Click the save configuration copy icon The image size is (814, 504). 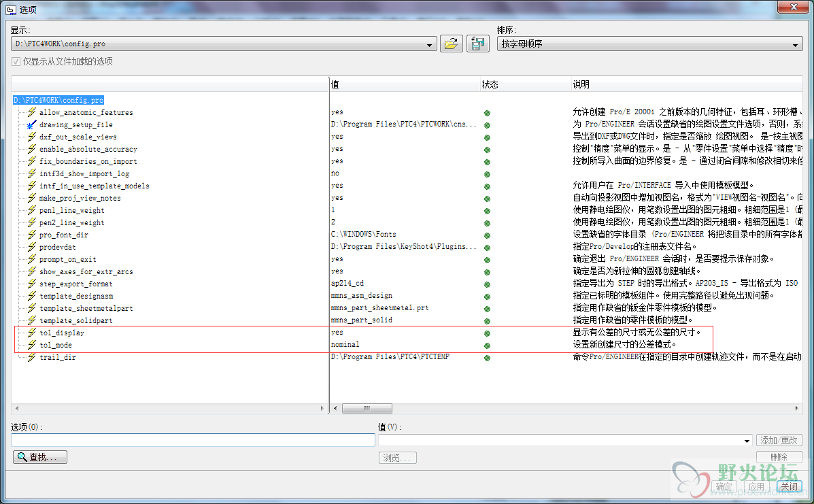(477, 44)
